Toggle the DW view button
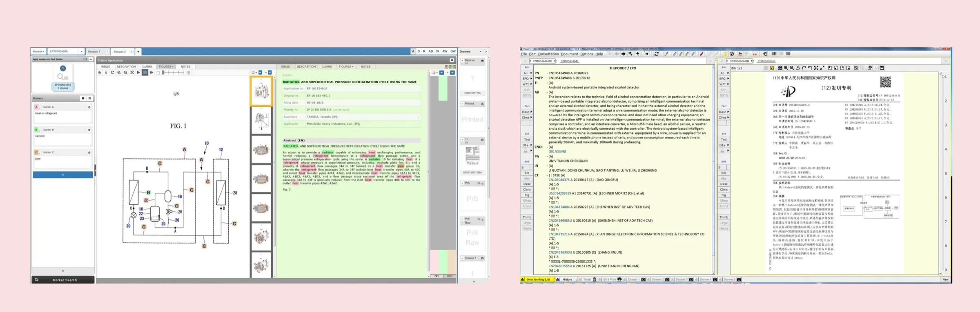 (x=453, y=51)
